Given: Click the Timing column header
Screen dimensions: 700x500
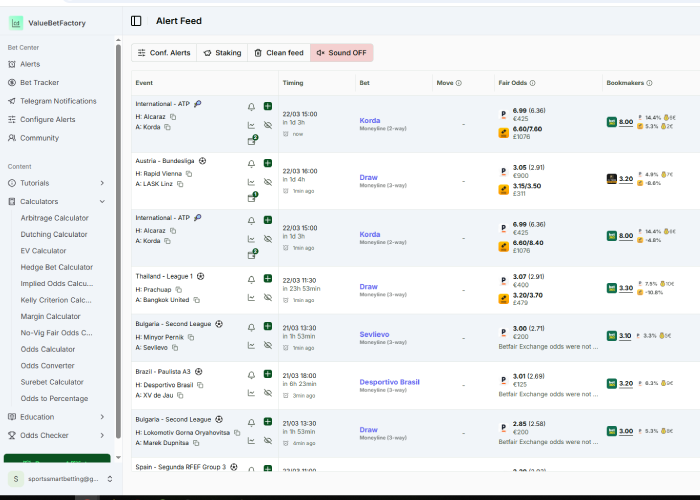Looking at the screenshot, I should click(x=293, y=83).
